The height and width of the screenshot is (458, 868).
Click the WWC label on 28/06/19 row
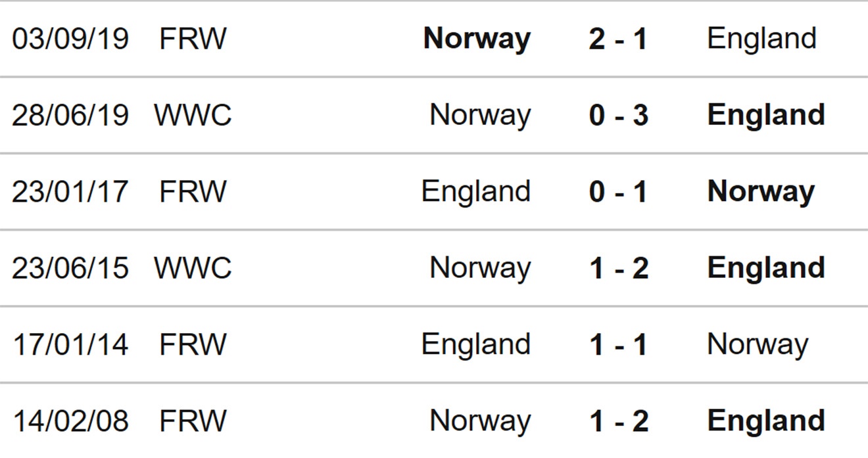coord(193,115)
